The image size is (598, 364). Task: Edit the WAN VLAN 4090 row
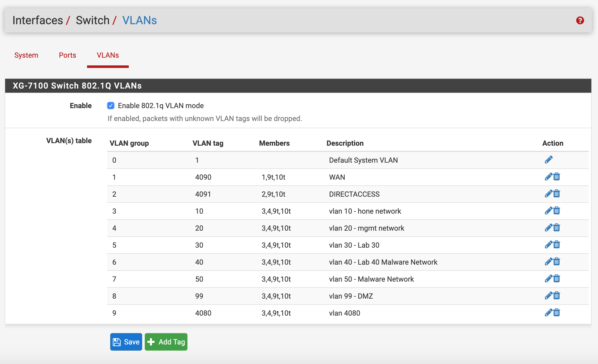[x=549, y=177]
